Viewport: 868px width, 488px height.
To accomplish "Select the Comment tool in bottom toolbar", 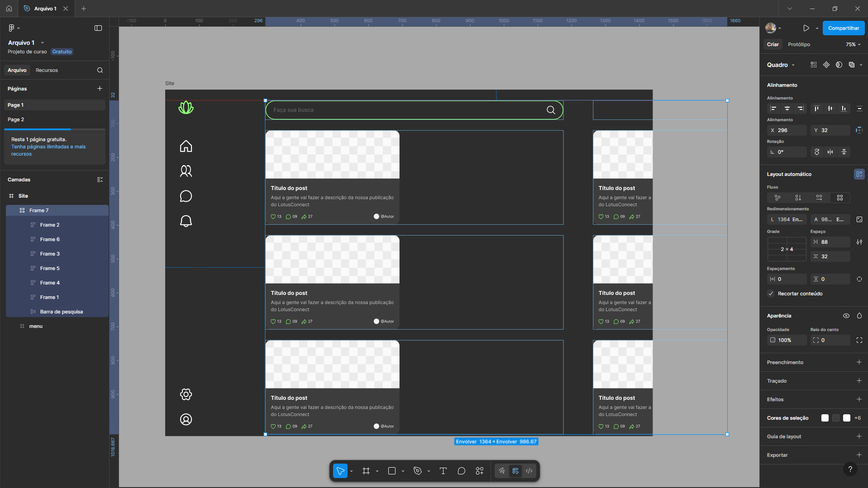I will point(461,471).
